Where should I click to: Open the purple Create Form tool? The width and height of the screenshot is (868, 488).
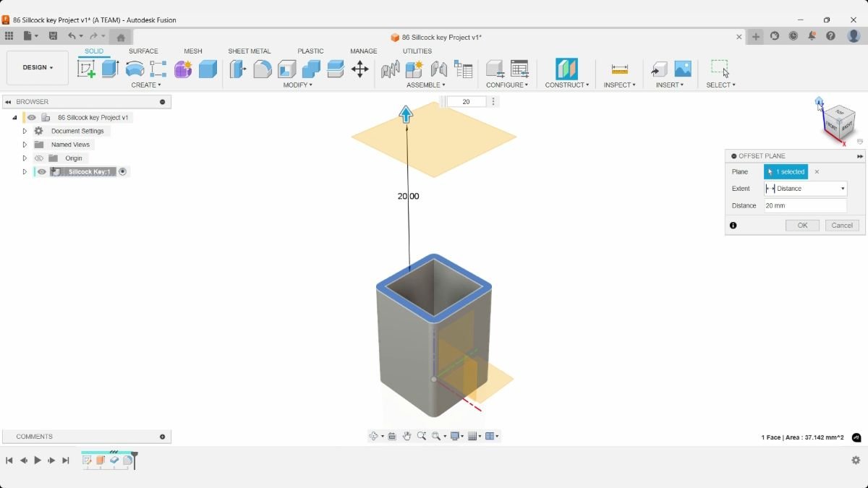tap(183, 69)
